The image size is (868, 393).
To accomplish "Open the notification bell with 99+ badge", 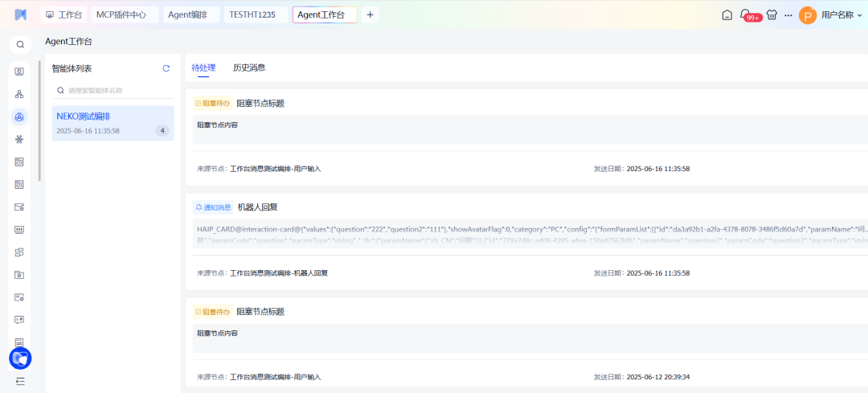I will tap(745, 14).
